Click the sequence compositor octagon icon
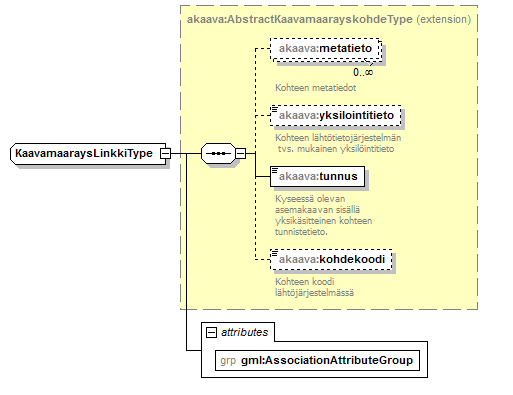This screenshot has height=395, width=513. point(218,154)
